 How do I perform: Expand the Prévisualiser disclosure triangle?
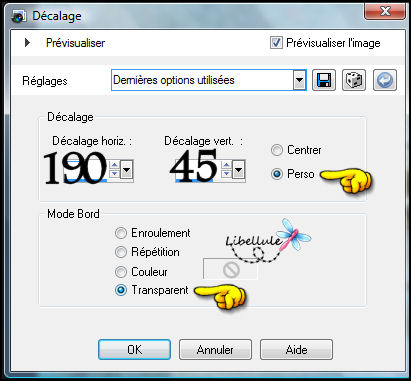(27, 43)
